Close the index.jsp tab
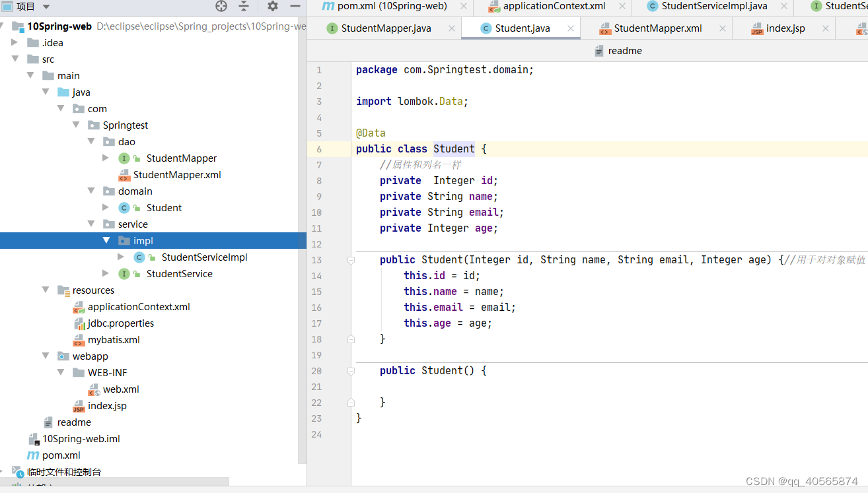This screenshot has width=868, height=493. (826, 28)
